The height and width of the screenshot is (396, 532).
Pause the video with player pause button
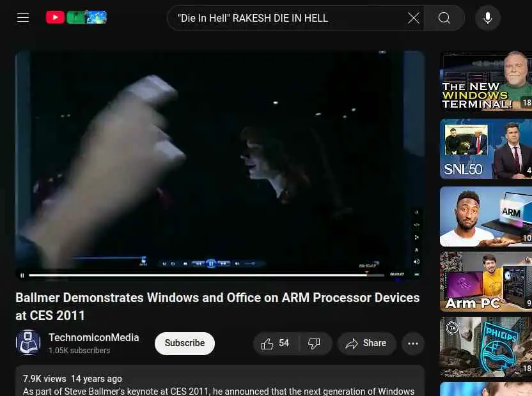coord(22,275)
